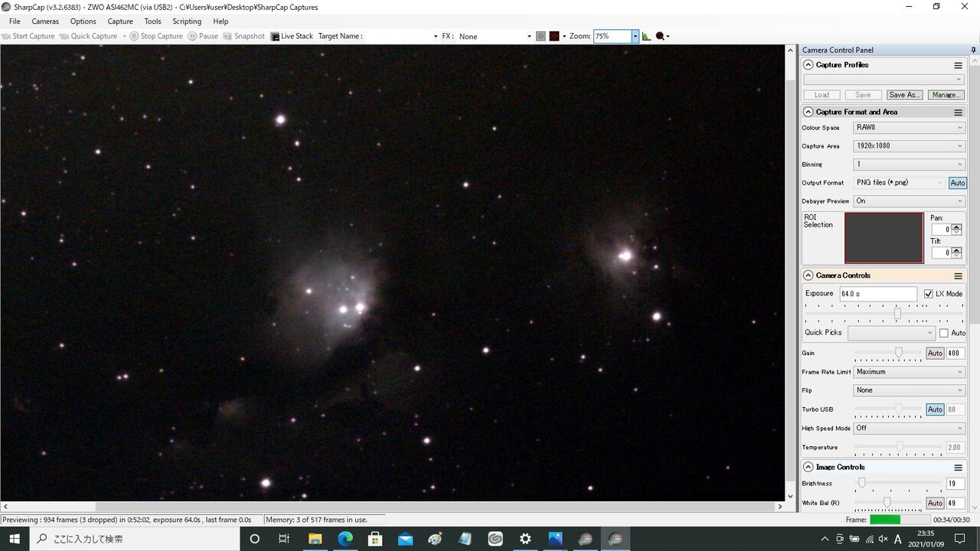Open the Live Stack tool
The height and width of the screenshot is (551, 980).
[x=292, y=36]
